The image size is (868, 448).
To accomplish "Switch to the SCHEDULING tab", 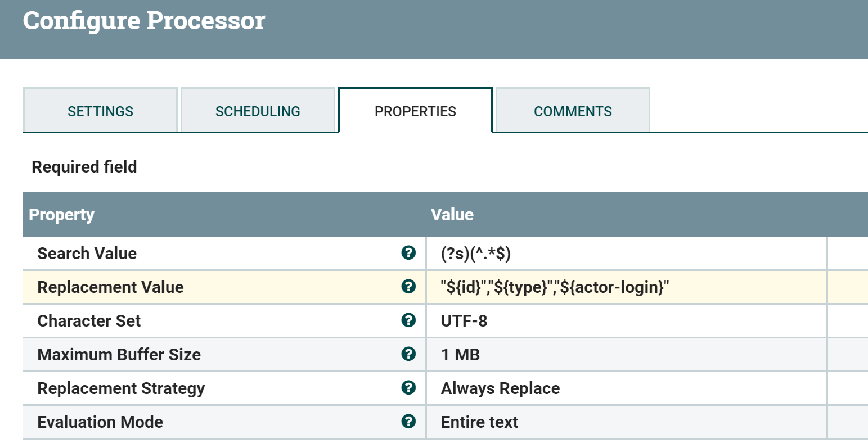I will (258, 111).
